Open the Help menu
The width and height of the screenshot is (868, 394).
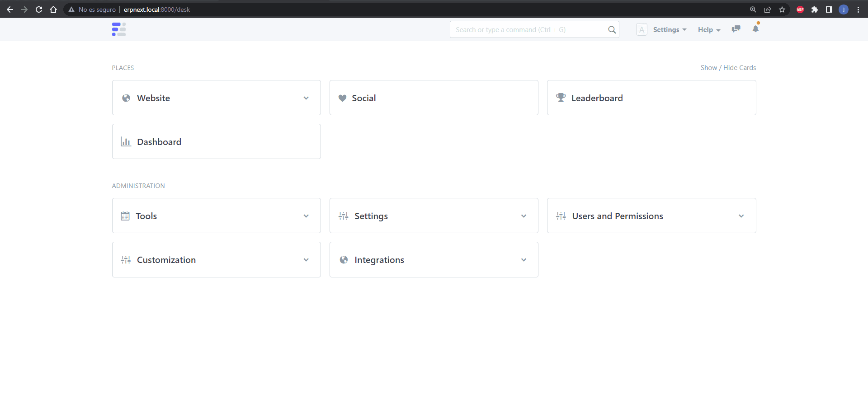[x=708, y=30]
